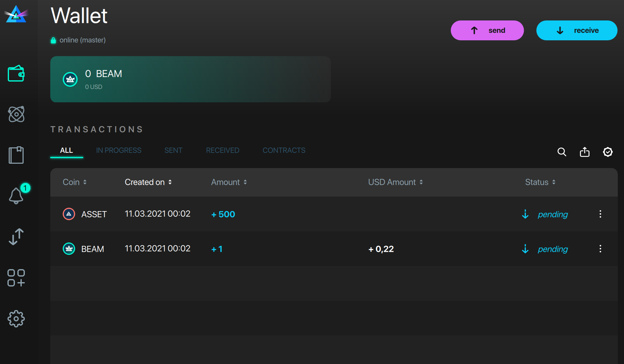Switch to Contracts tab
The image size is (624, 364).
pos(284,150)
